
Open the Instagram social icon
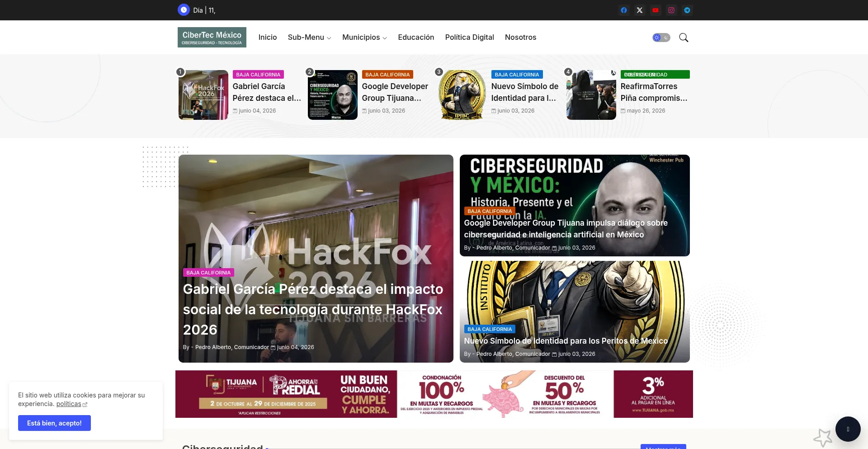[671, 10]
